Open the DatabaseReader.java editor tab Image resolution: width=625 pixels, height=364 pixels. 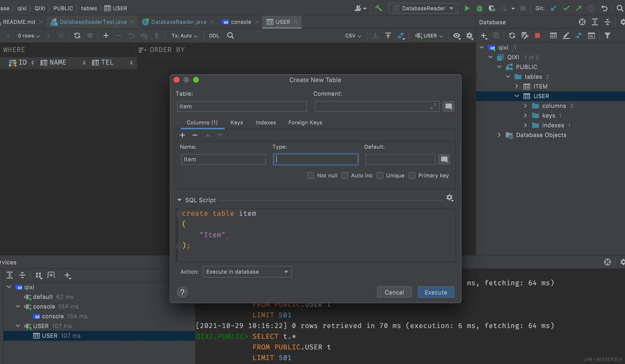click(x=178, y=22)
